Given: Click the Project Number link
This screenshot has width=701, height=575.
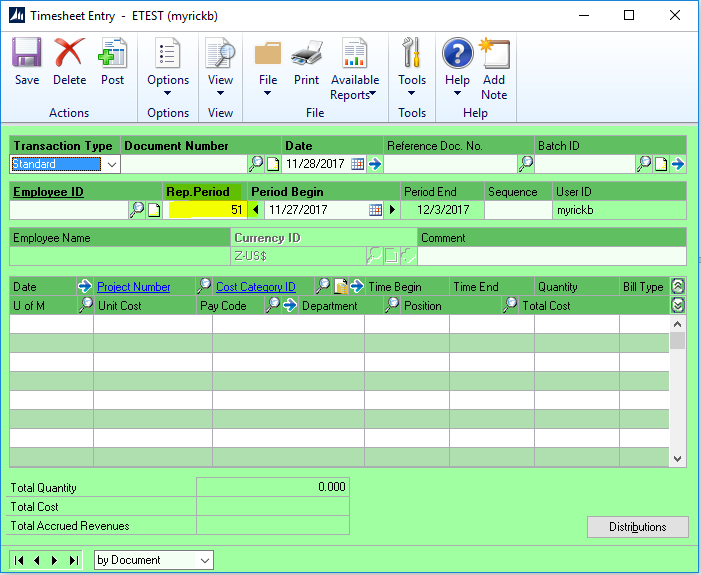Looking at the screenshot, I should coord(134,287).
